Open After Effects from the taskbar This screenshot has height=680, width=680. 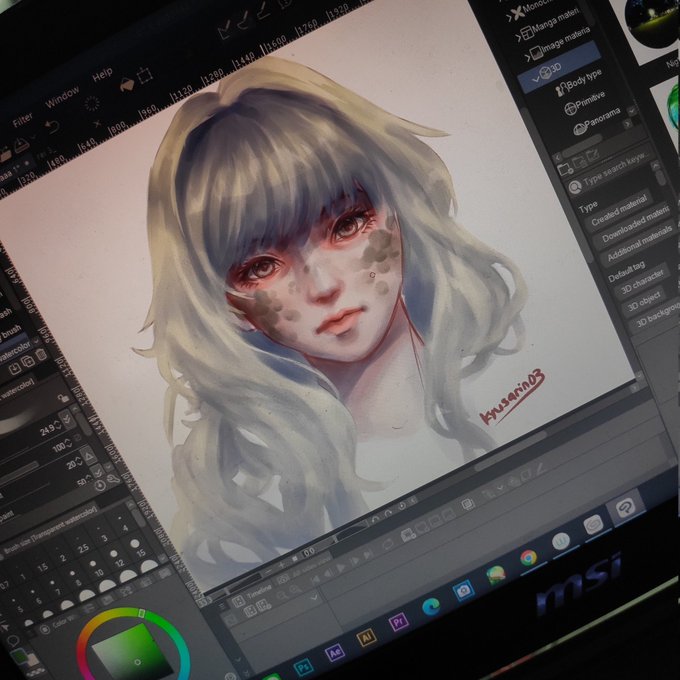tap(334, 652)
